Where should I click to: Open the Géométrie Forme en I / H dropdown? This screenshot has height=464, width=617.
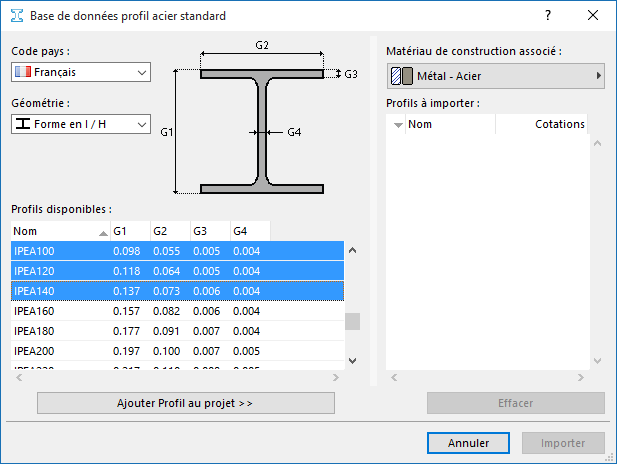(x=80, y=124)
